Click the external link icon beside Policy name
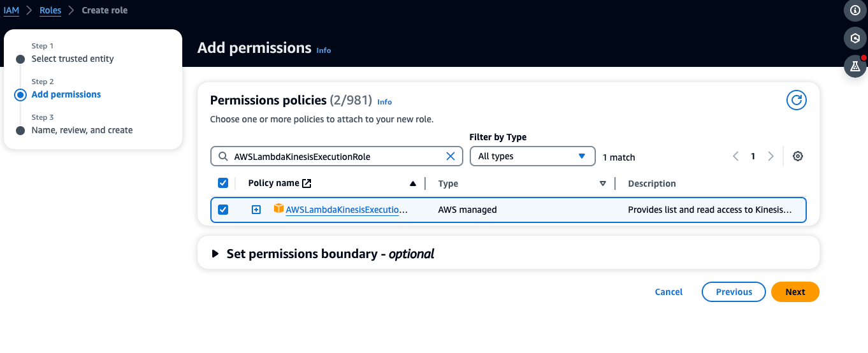Image resolution: width=868 pixels, height=353 pixels. [x=307, y=184]
